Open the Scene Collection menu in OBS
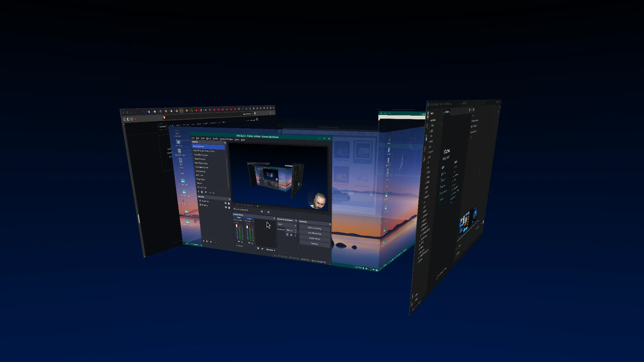The image size is (644, 362). tap(226, 139)
